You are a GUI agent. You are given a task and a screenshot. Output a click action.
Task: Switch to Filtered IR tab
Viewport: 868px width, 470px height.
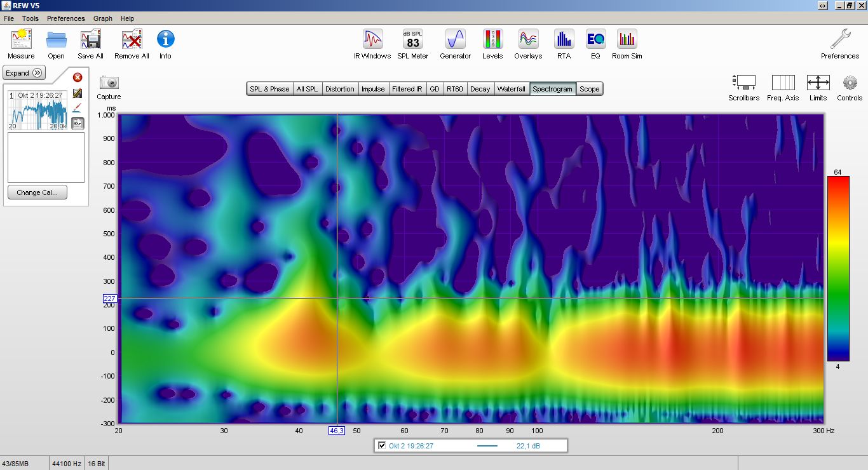click(407, 89)
